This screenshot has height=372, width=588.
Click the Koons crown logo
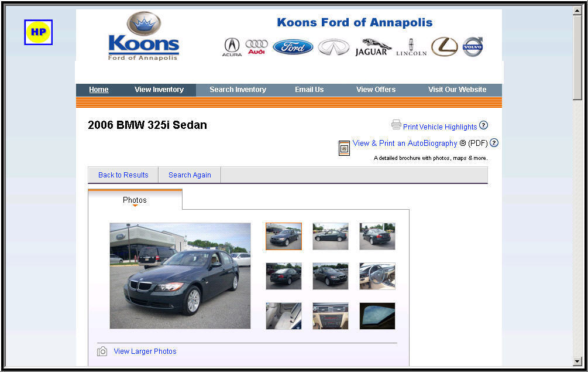pos(143,36)
